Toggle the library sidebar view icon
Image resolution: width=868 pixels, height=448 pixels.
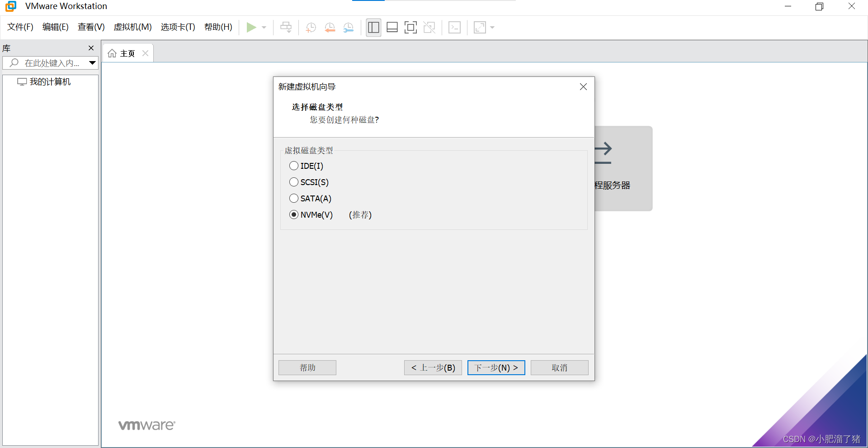[373, 28]
